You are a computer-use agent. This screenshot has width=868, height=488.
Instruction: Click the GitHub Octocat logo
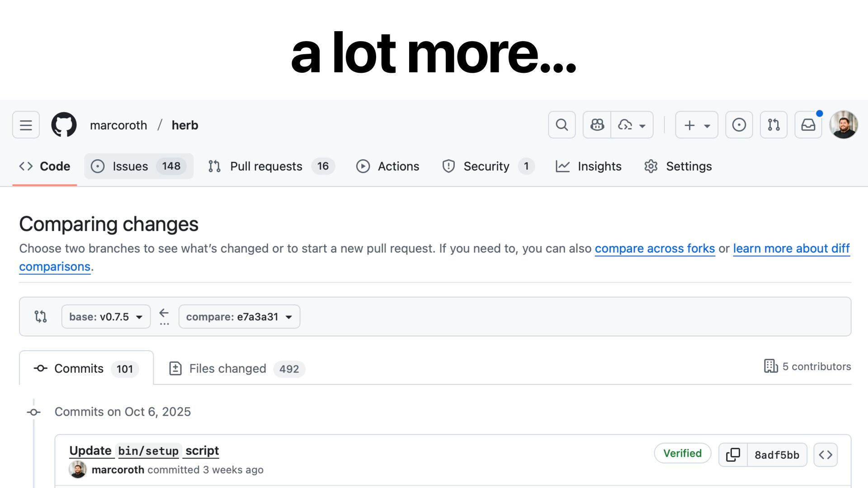click(64, 125)
